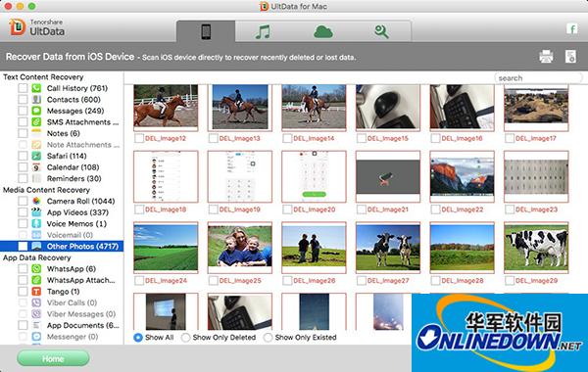588x372 pixels.
Task: Click the Viber Messages icon
Action: click(36, 314)
